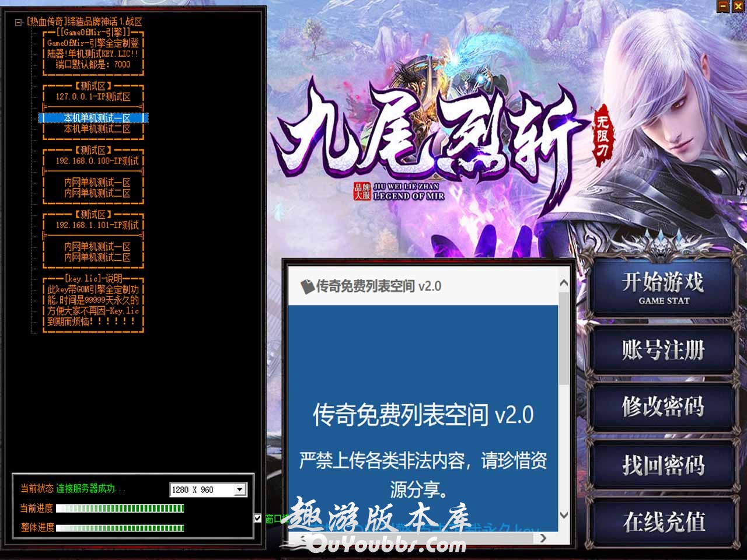Click the large 传奇免费列表空间 v2.0 heading
Viewport: 747px width, 560px height.
tap(423, 415)
